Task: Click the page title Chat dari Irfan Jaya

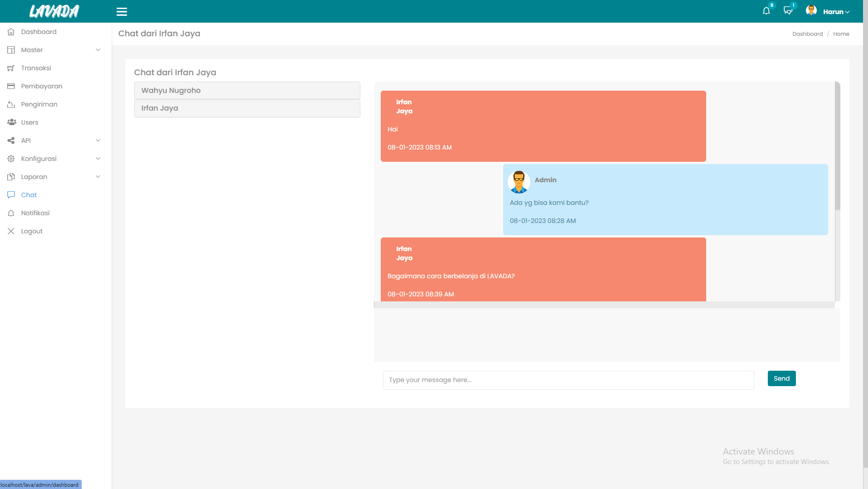Action: pos(159,34)
